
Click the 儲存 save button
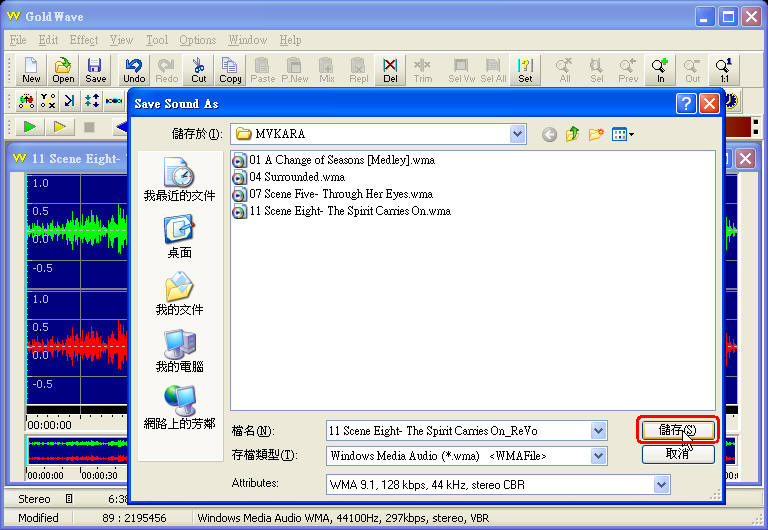[x=677, y=430]
